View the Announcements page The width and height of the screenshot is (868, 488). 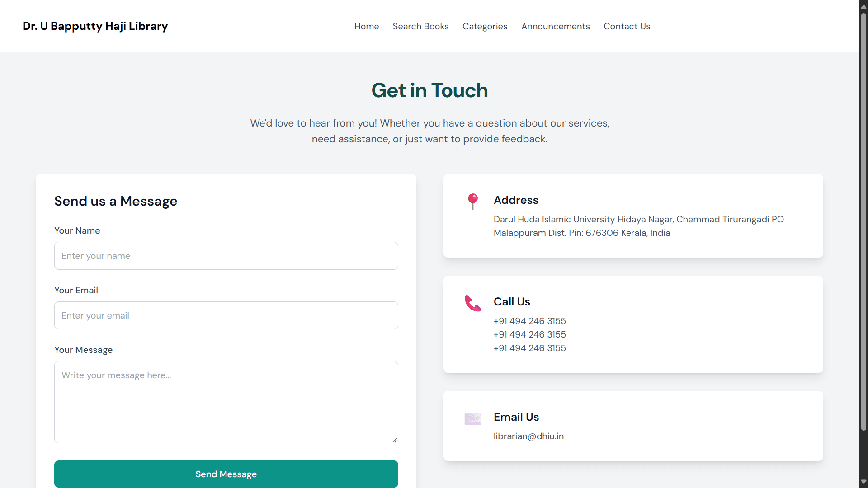(x=555, y=26)
